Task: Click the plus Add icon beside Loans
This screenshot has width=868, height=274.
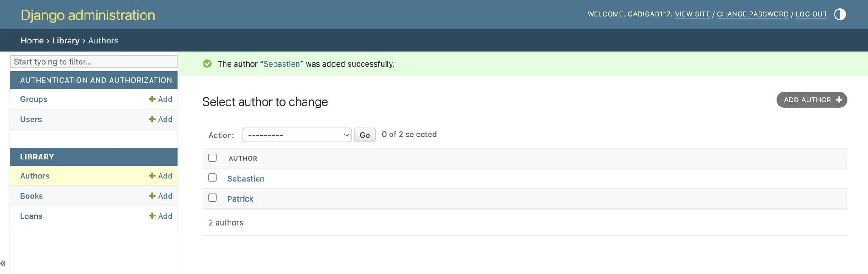Action: 152,216
